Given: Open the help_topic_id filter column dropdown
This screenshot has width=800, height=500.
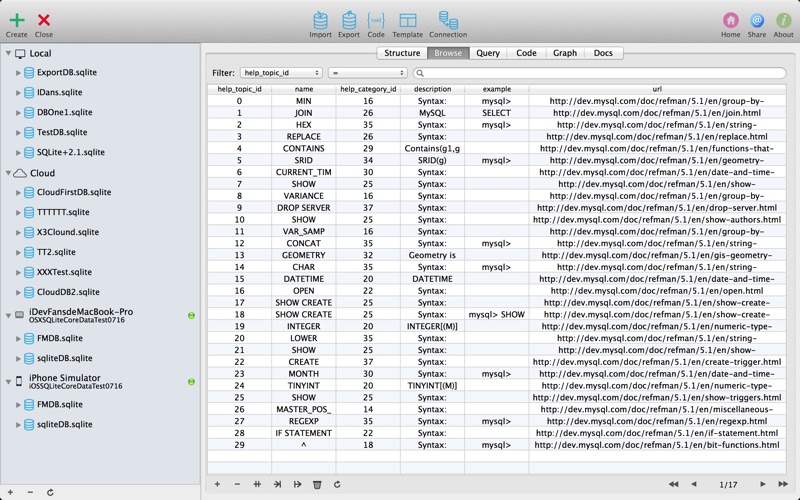Looking at the screenshot, I should [281, 73].
